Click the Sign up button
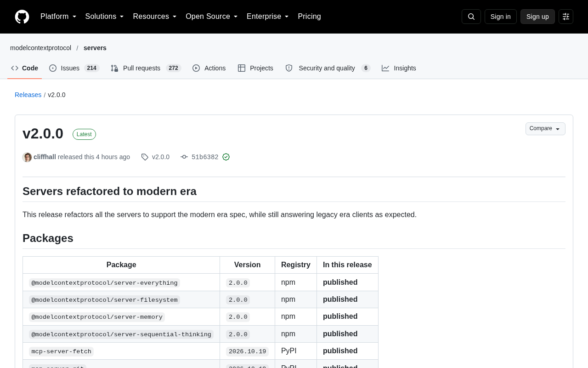588x368 pixels. [x=537, y=17]
